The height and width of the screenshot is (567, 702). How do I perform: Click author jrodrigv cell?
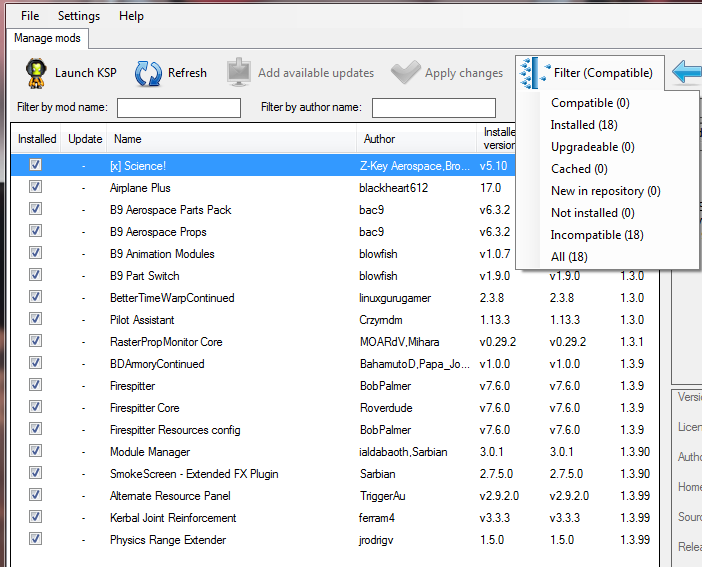click(376, 540)
